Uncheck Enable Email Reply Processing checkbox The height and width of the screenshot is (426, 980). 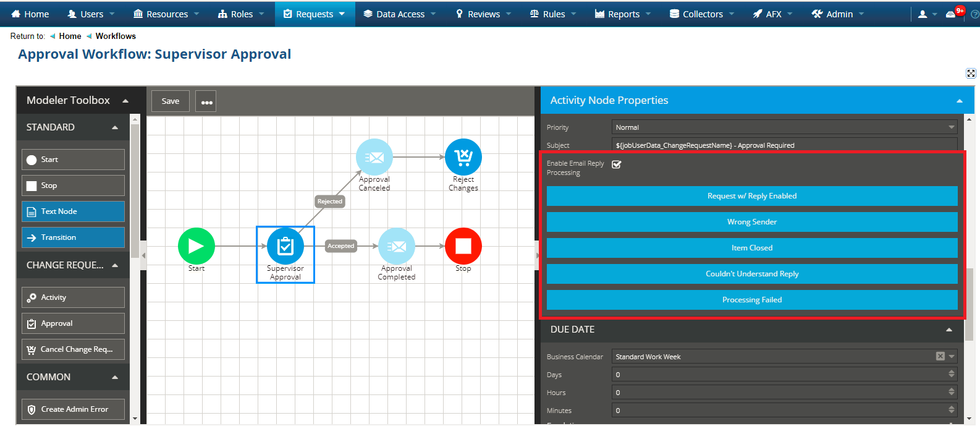pyautogui.click(x=616, y=164)
